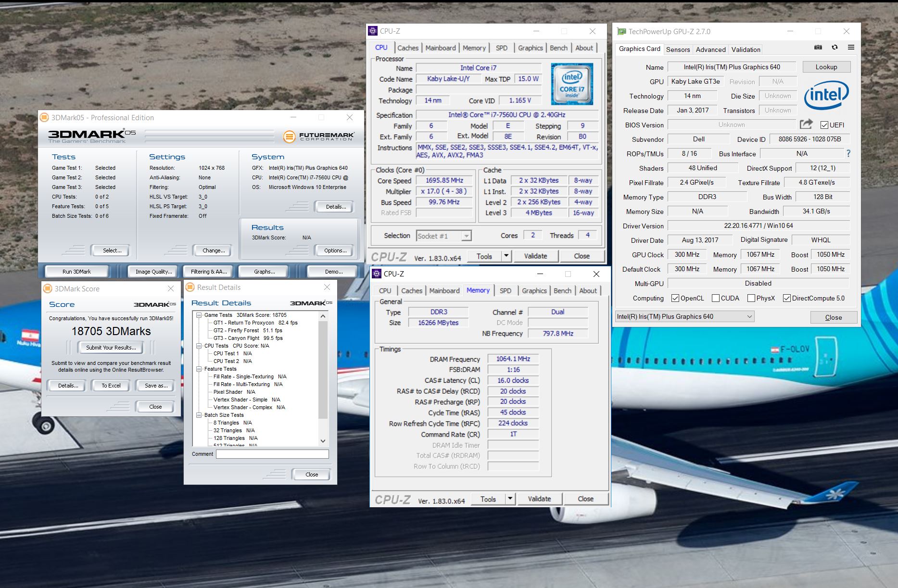Click Validate in upper CPU-Z window
Viewport: 898px width, 588px height.
[x=535, y=256]
